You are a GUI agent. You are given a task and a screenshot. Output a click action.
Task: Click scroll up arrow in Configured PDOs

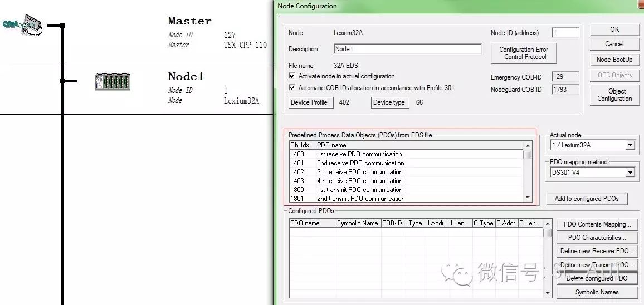[548, 224]
